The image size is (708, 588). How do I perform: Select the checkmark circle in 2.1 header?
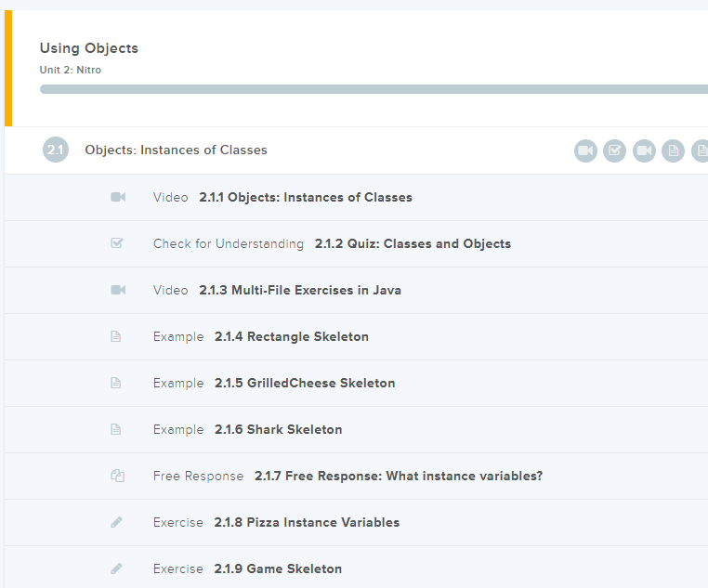click(614, 150)
